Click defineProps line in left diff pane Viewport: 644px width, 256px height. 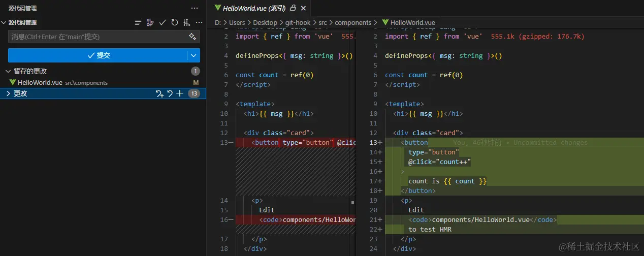(294, 55)
